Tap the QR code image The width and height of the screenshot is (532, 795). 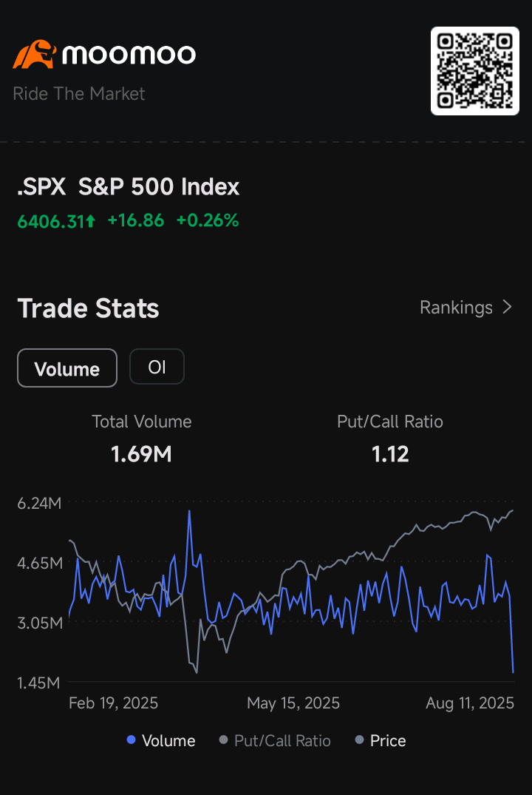coord(475,71)
